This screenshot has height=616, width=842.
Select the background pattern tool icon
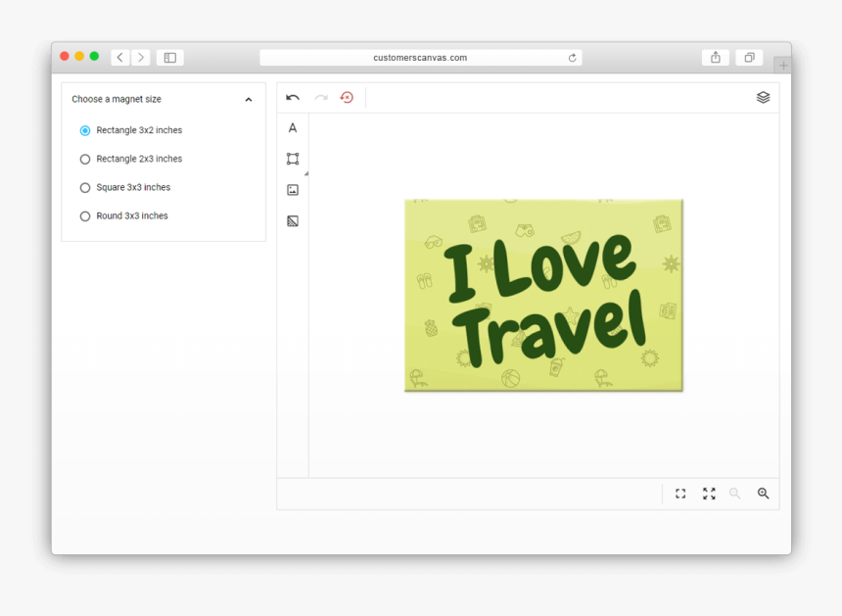293,220
